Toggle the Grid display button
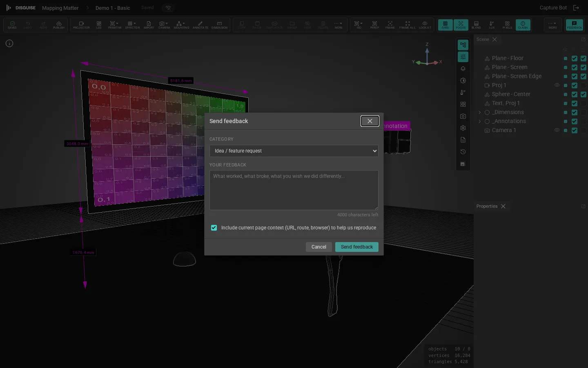 445,25
